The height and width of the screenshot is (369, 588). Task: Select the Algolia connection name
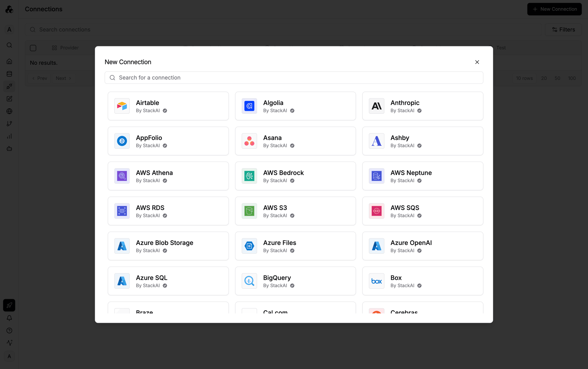tap(273, 103)
